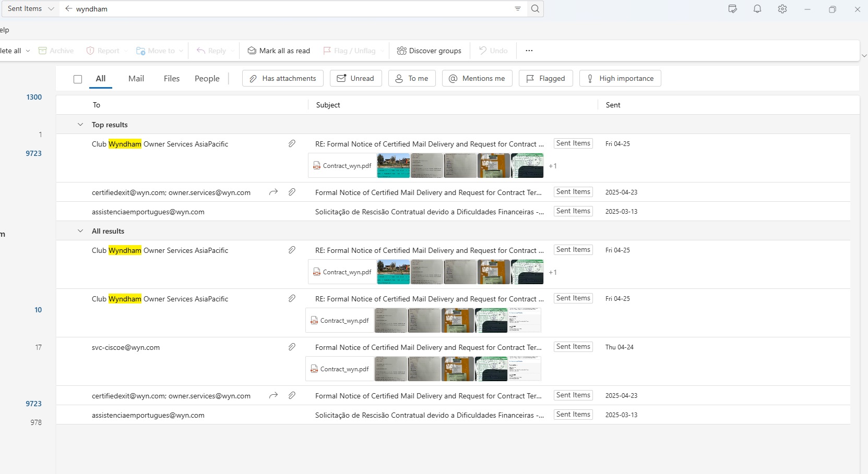This screenshot has width=868, height=474.
Task: Click Discover groups
Action: [x=429, y=51]
